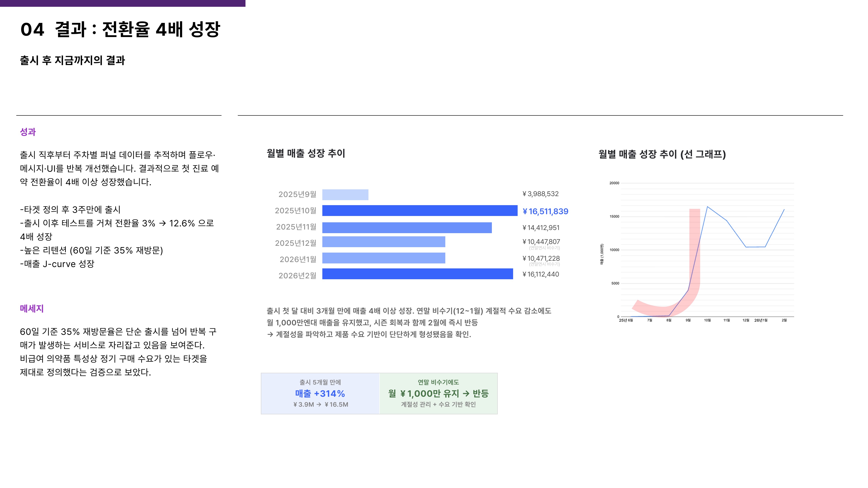The image size is (868, 488).
Task: Click the paragraph line starting '출시 직후부터 주차별 퍼널'
Action: pos(117,155)
